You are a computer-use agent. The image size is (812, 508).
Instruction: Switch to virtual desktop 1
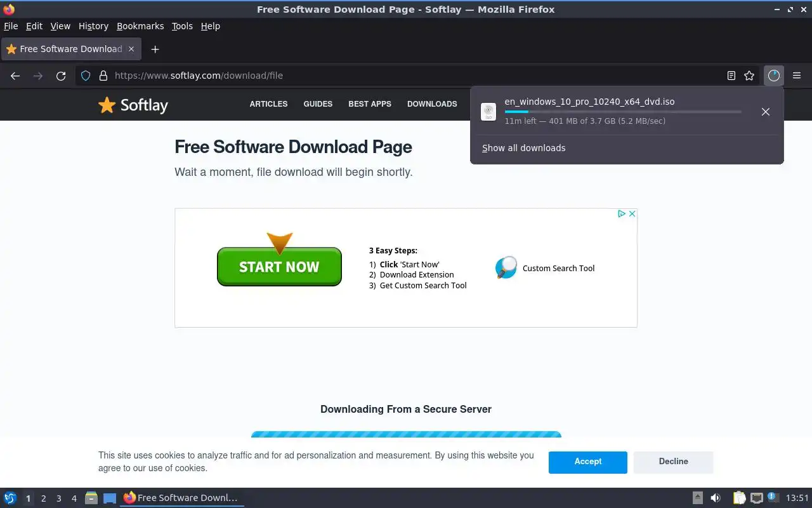coord(28,498)
